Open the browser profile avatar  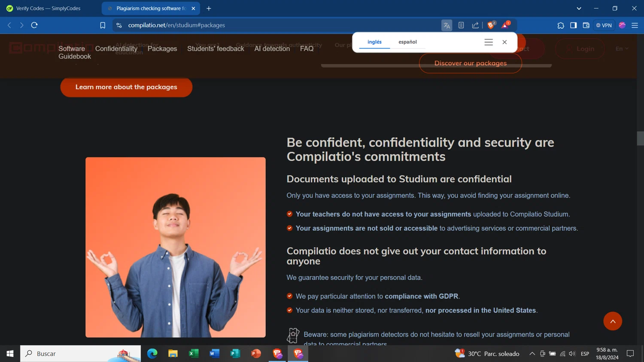pos(622,25)
